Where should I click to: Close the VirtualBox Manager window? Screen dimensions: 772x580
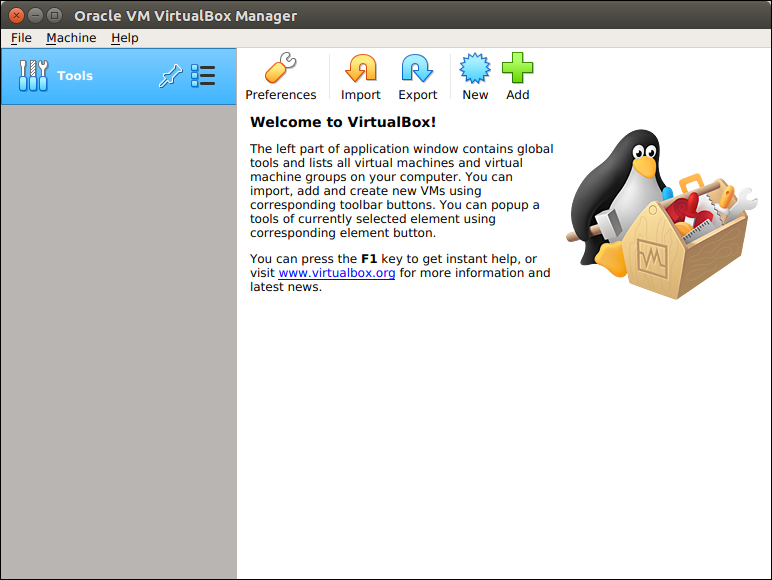16,16
